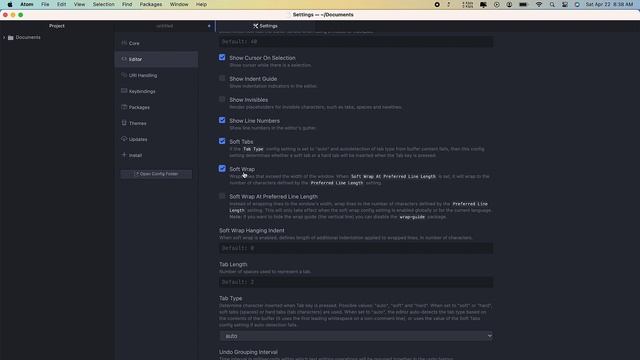Open Spotlight search in menu bar
This screenshot has height=360, width=640.
coord(552,4)
